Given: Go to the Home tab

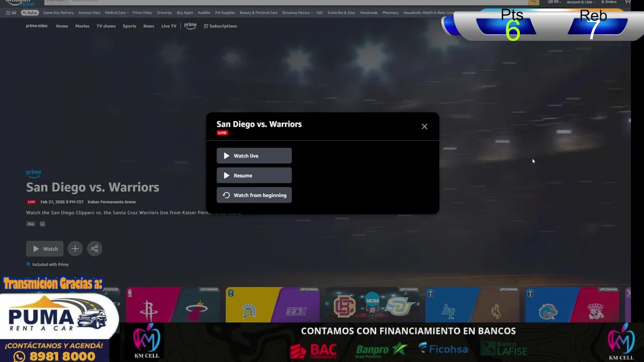Looking at the screenshot, I should tap(62, 26).
